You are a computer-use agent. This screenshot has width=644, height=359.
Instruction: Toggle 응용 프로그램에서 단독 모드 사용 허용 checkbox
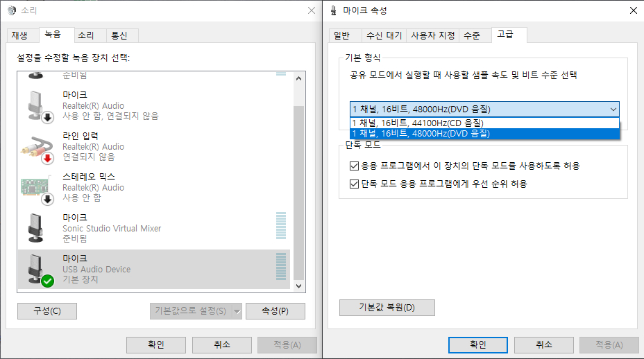coord(354,166)
